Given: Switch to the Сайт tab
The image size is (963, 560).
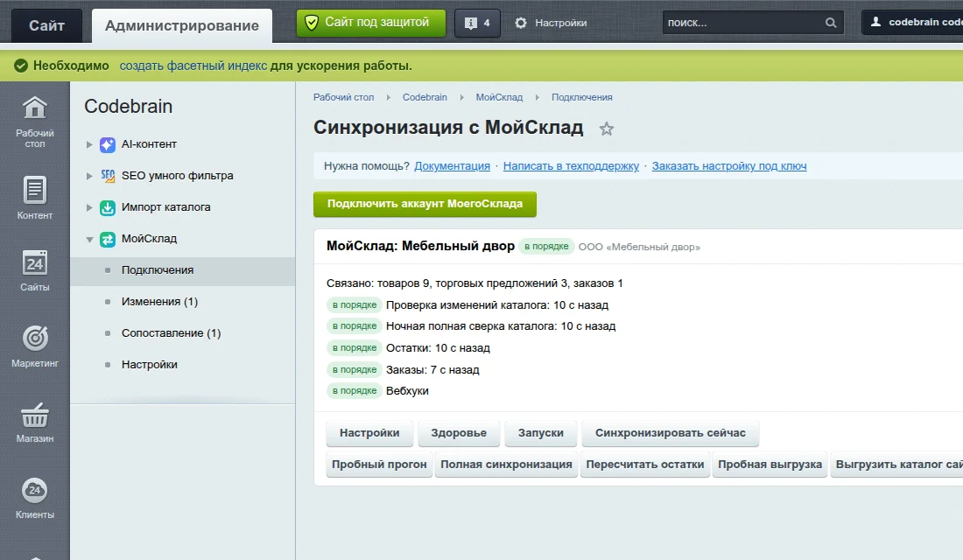Looking at the screenshot, I should (46, 25).
